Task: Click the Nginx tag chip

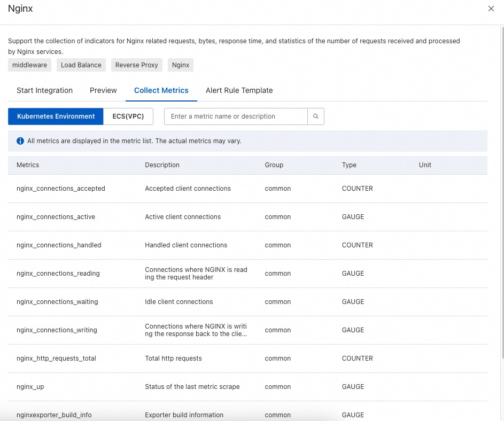Action: click(181, 65)
